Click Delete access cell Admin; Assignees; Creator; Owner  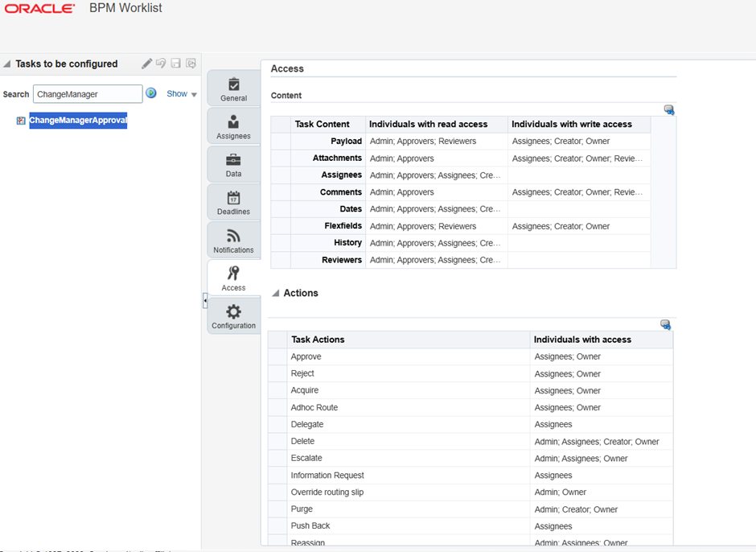pos(602,441)
